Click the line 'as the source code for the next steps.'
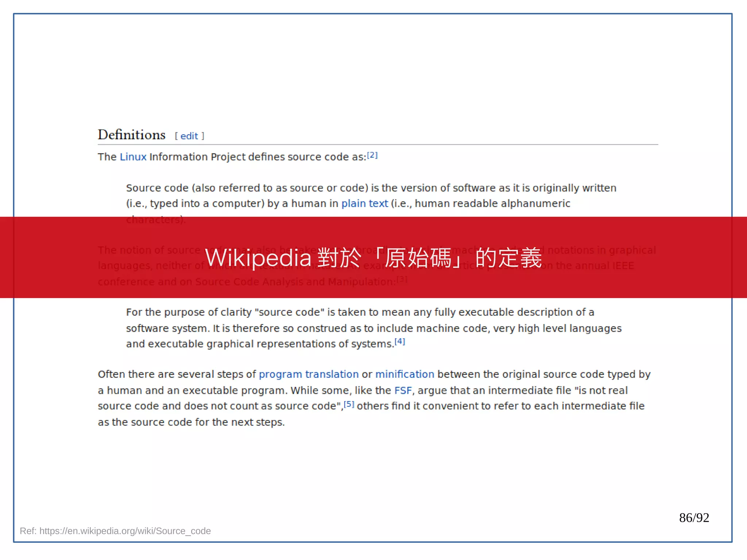This screenshot has width=747, height=560. pos(191,422)
